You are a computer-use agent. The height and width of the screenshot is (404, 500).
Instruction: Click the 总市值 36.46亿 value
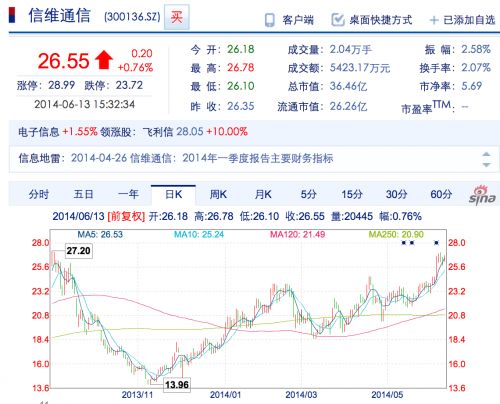348,86
